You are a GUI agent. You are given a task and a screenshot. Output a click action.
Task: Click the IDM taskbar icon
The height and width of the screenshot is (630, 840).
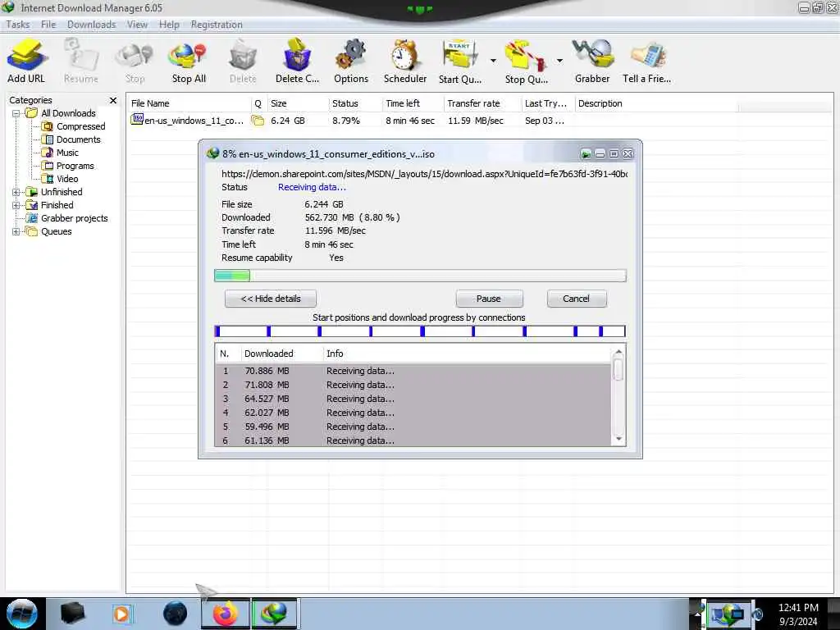(x=274, y=614)
